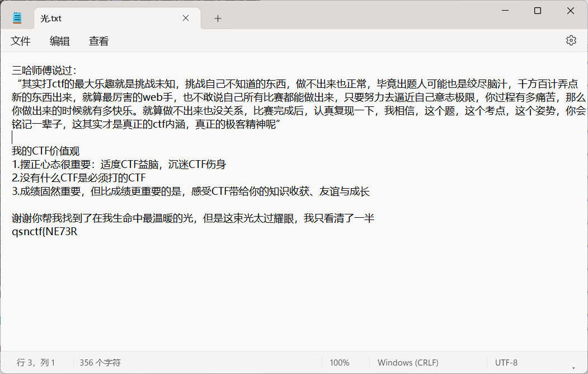
Task: Click the UTF-8 encoding indicator
Action: coord(505,362)
